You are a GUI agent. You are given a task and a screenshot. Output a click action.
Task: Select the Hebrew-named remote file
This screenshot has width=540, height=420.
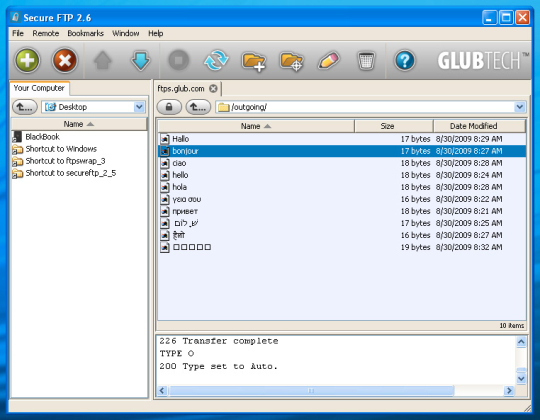(x=342, y=223)
